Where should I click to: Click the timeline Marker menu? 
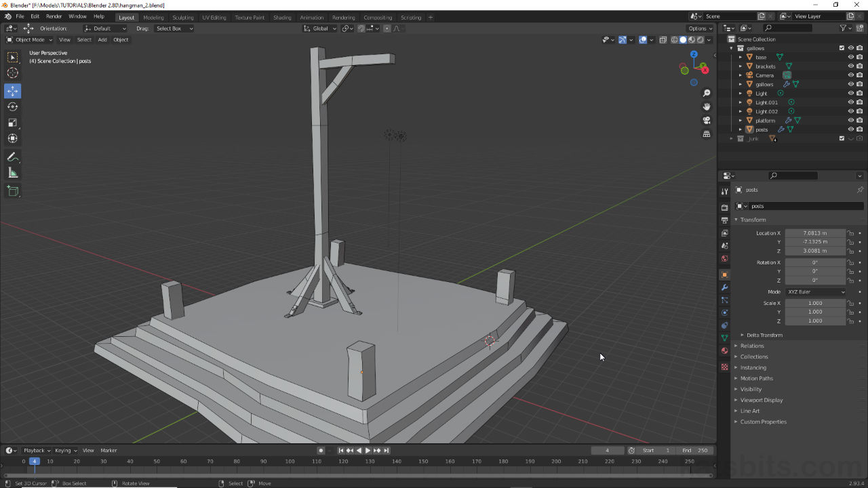(x=108, y=451)
